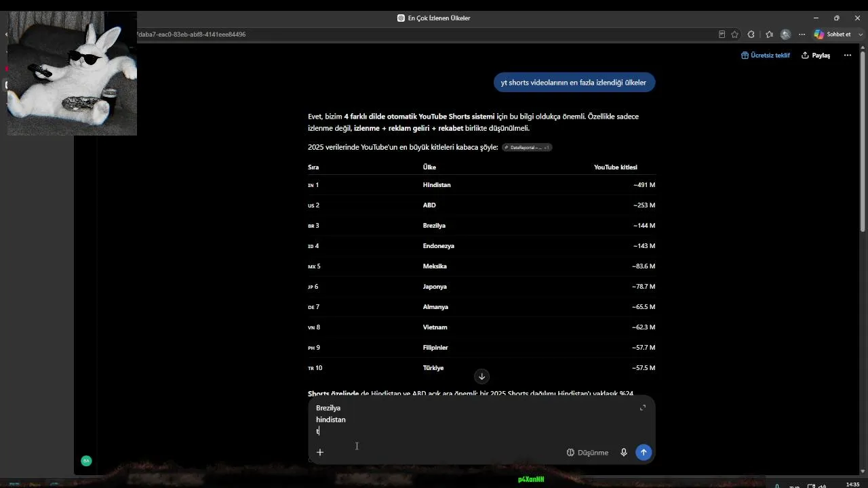Image resolution: width=868 pixels, height=488 pixels.
Task: Click the ABD table cell
Action: pyautogui.click(x=429, y=205)
